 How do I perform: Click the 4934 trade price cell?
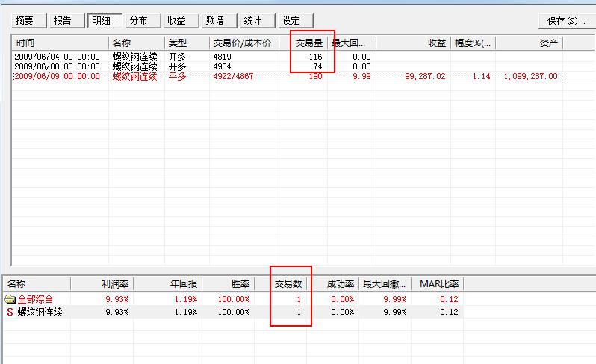[x=222, y=67]
